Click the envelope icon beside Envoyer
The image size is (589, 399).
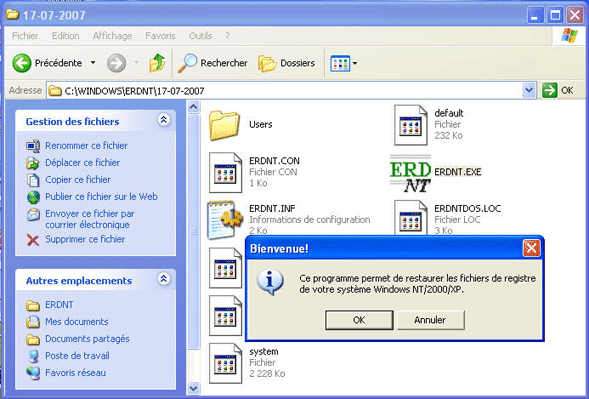(x=33, y=215)
